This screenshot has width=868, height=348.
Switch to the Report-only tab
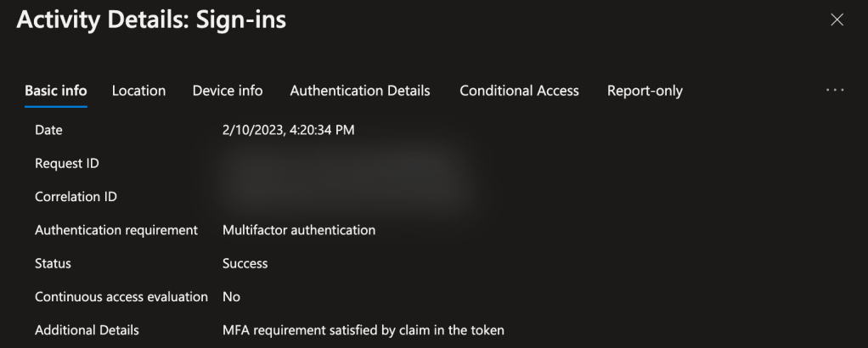pyautogui.click(x=645, y=91)
